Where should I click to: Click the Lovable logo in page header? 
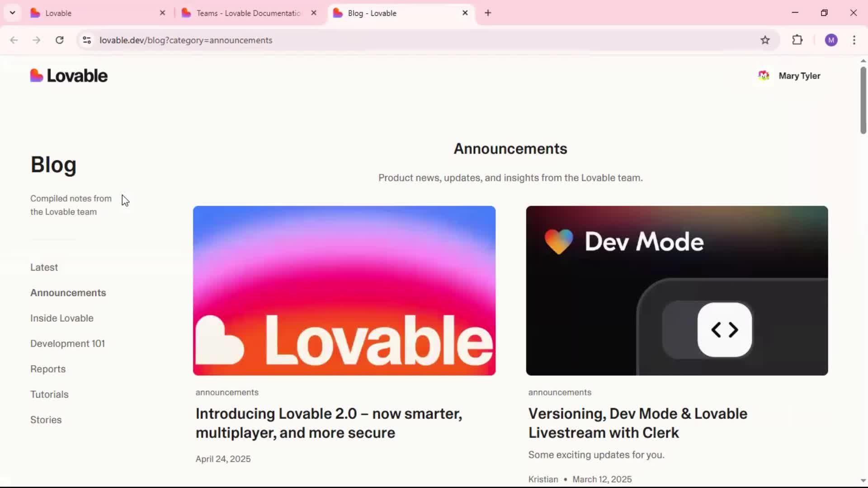69,76
